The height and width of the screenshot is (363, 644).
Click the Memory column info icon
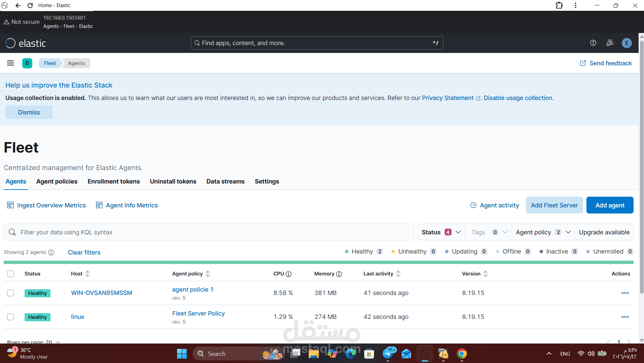[x=339, y=274]
